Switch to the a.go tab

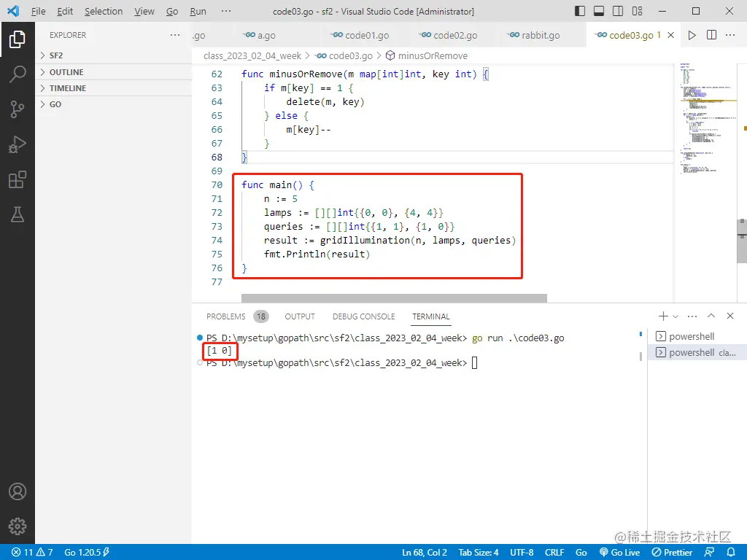[x=260, y=35]
